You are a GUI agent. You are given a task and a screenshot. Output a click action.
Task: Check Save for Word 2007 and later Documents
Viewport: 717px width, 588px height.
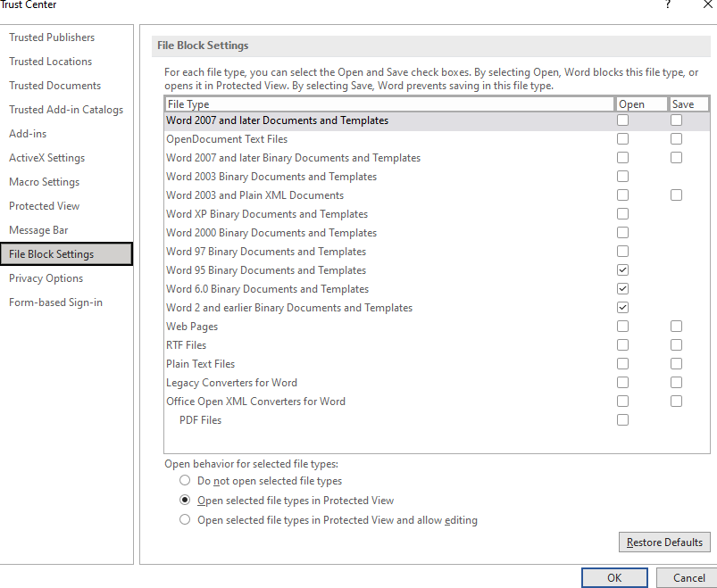coord(676,120)
